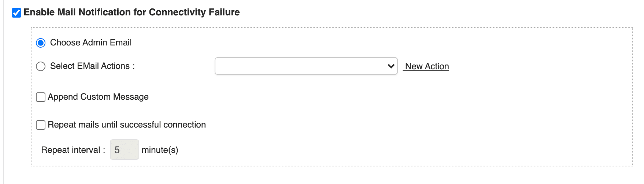Open the EMail Actions combo box
Screen dimensions: 644x184
[x=306, y=66]
